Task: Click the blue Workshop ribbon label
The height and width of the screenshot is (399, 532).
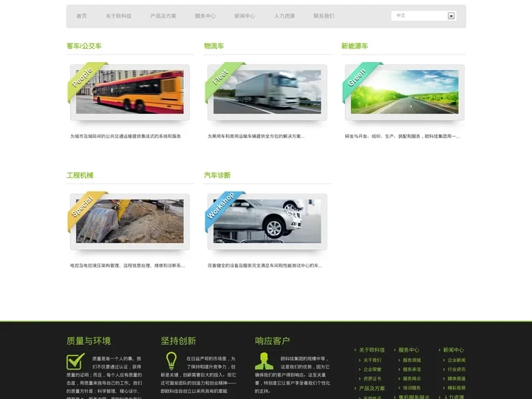Action: (x=221, y=205)
